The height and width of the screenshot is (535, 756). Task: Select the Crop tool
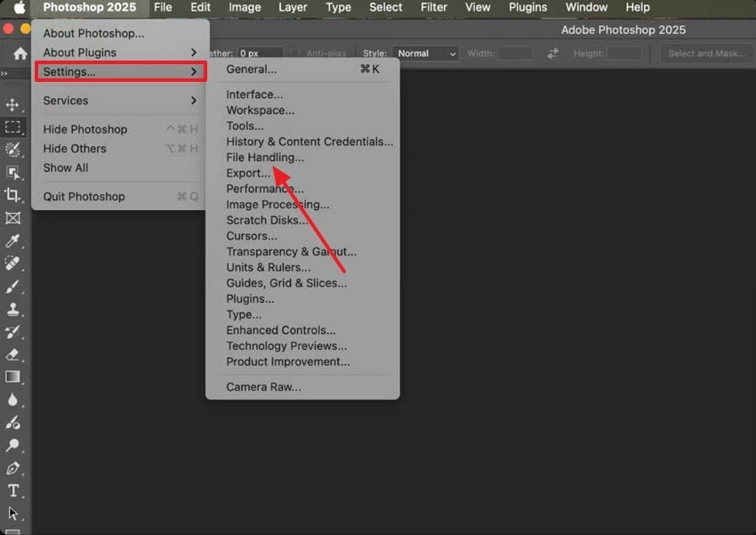[x=14, y=194]
